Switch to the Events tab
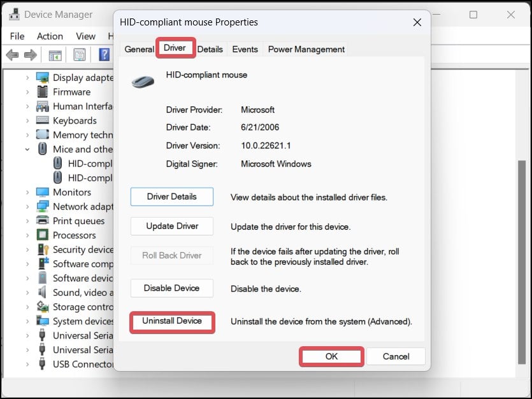532x399 pixels. (x=245, y=49)
